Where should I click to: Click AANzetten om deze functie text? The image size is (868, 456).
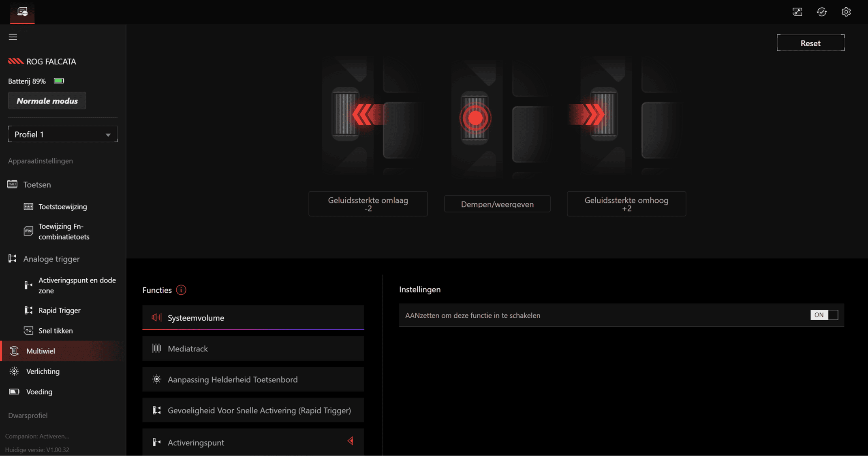click(472, 315)
